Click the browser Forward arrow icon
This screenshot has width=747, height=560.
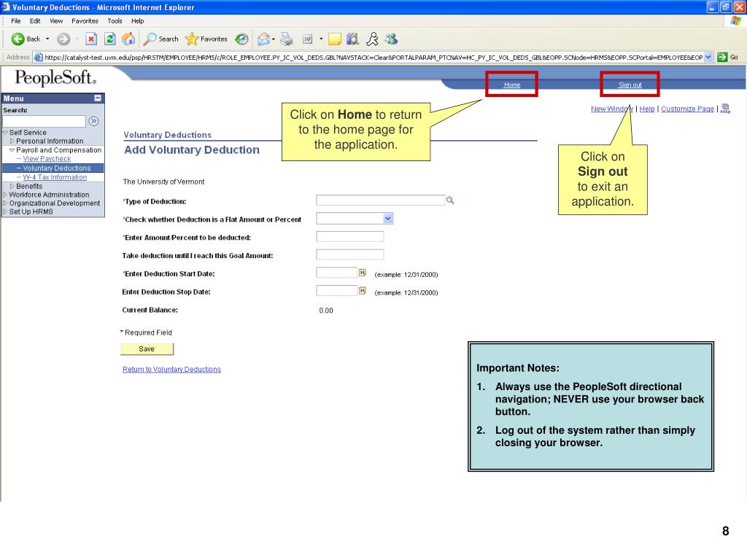pyautogui.click(x=63, y=39)
